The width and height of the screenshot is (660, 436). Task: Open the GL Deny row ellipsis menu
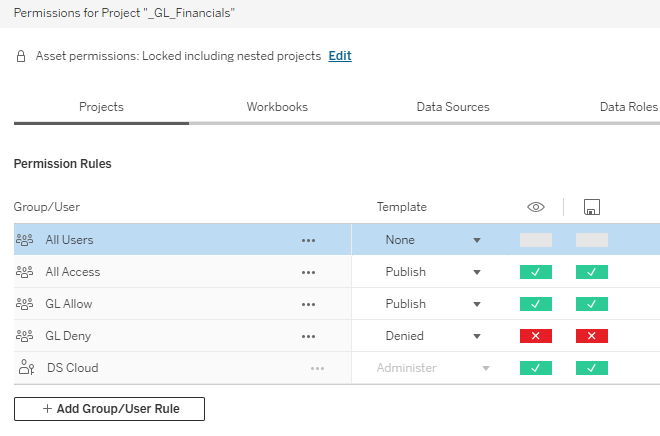[x=308, y=336]
